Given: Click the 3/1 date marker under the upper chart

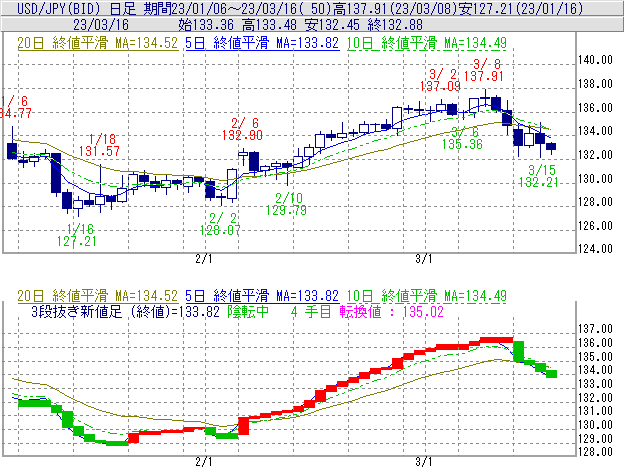Looking at the screenshot, I should tap(423, 257).
